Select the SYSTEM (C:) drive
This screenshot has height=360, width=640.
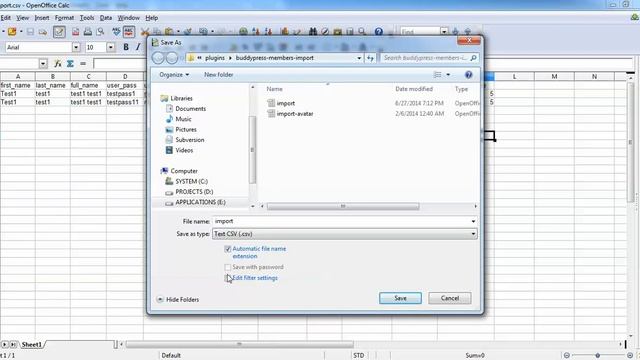[x=187, y=181]
